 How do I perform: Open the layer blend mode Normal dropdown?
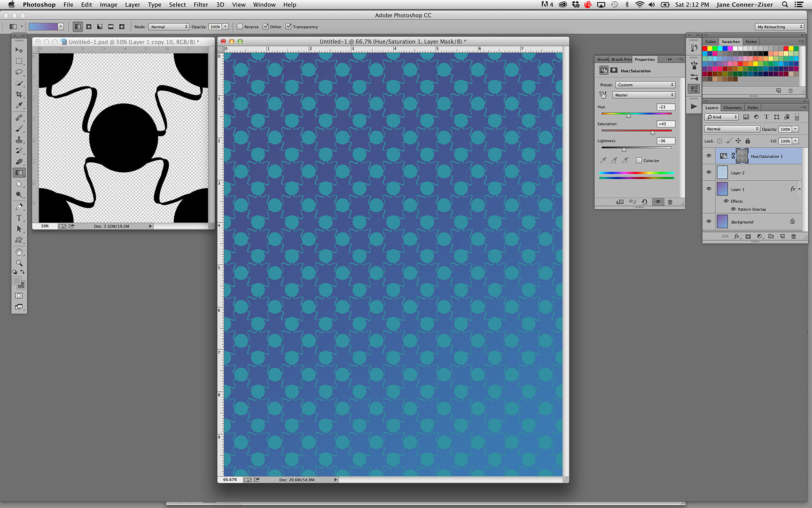732,129
